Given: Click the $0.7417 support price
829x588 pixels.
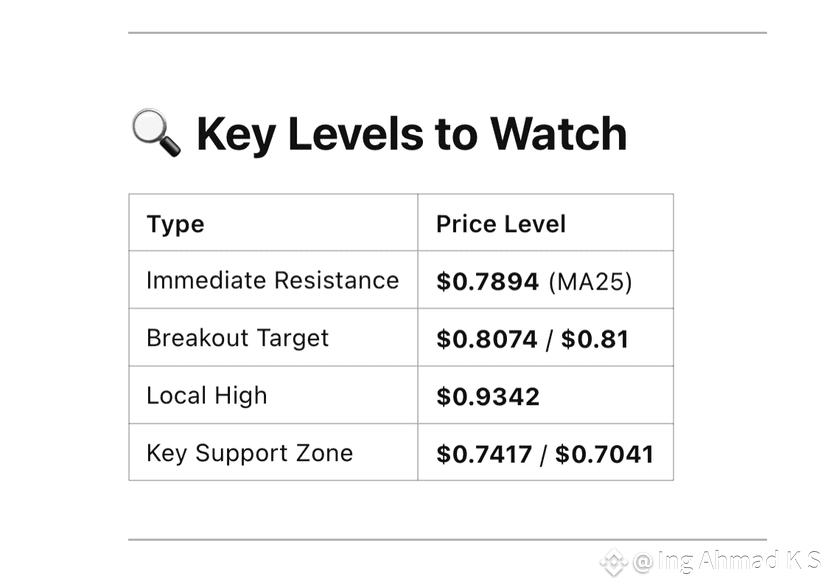Looking at the screenshot, I should [484, 454].
